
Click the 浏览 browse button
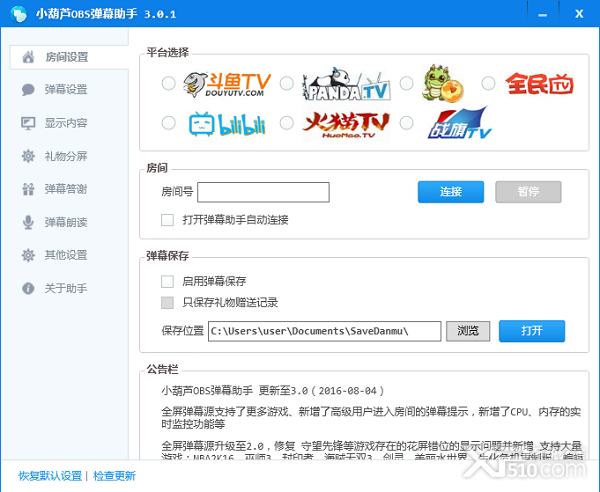(468, 331)
